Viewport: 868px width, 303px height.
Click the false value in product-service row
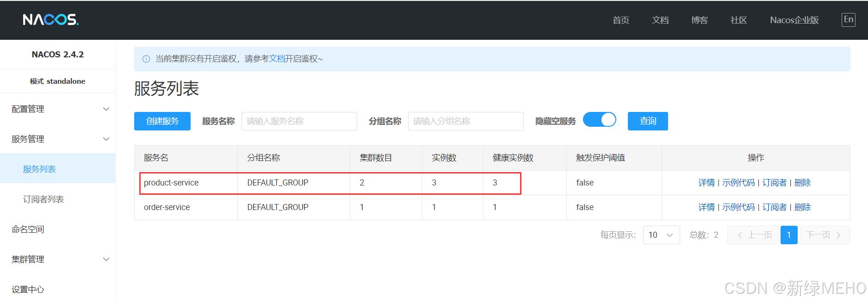click(585, 183)
